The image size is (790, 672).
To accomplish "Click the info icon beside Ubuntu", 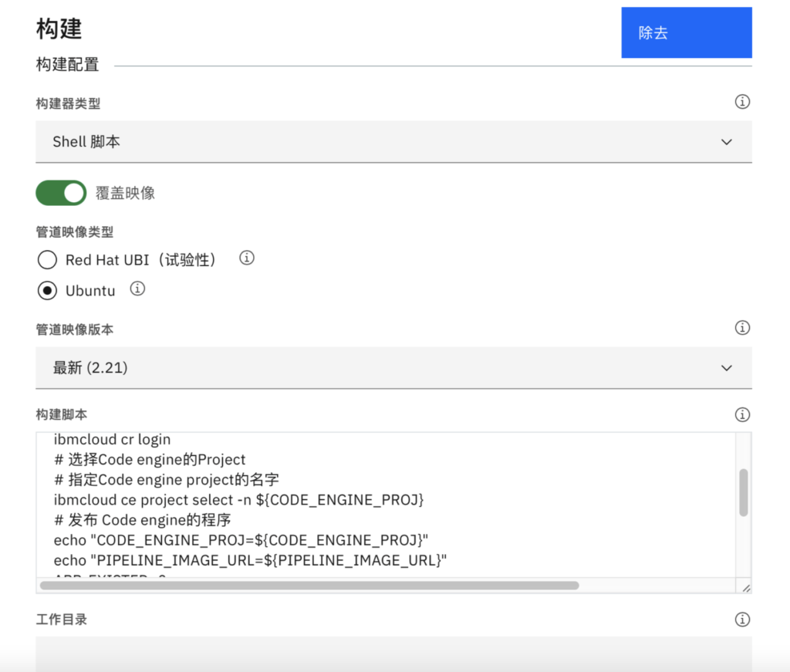I will [x=137, y=289].
